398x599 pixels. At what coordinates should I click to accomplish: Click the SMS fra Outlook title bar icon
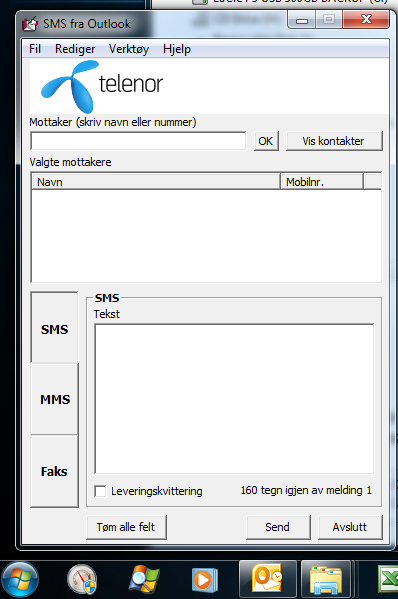pos(30,24)
